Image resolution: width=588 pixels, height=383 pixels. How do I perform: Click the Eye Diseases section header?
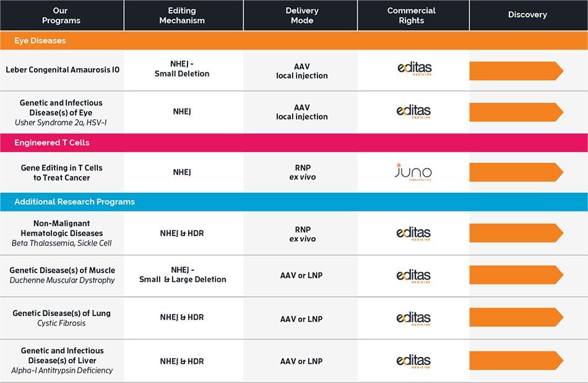40,40
